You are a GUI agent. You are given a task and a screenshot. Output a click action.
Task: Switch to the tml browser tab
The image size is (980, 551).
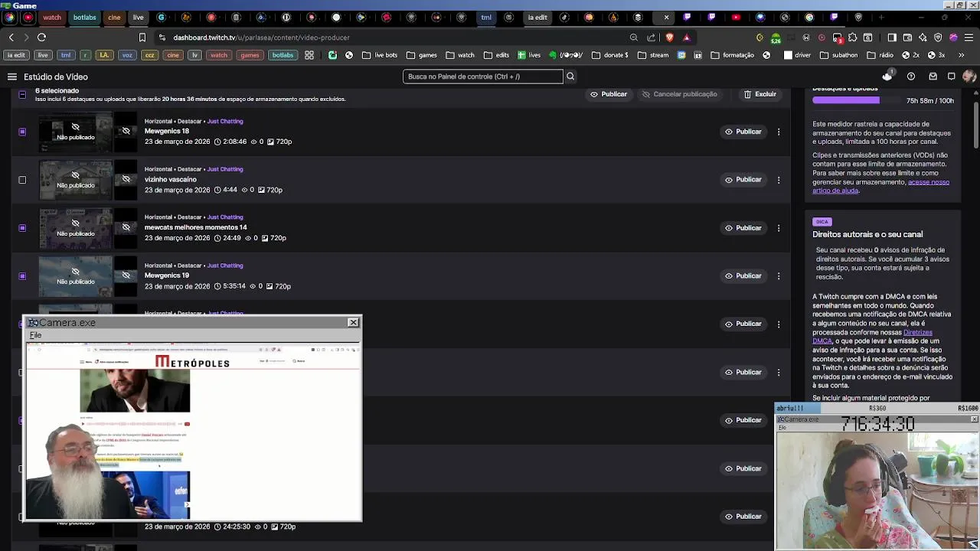[486, 17]
